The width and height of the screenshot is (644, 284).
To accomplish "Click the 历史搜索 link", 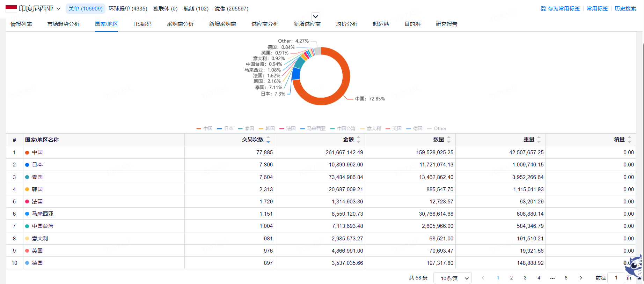I will pos(625,9).
